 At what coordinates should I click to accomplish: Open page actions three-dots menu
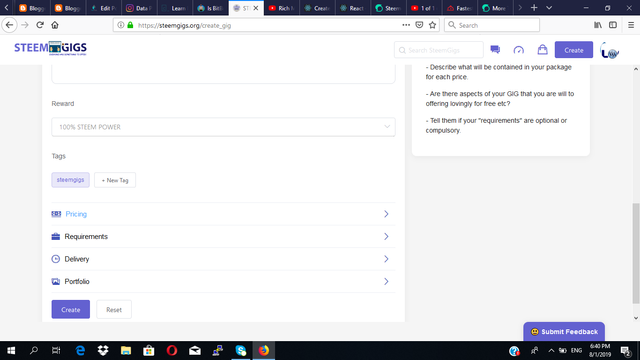point(406,25)
